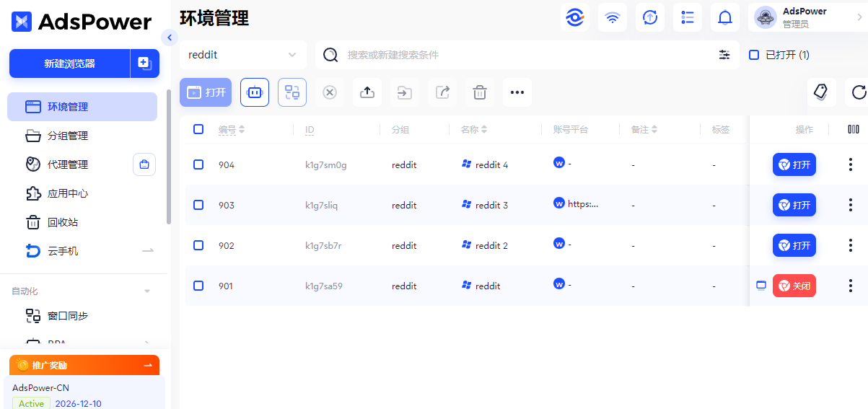Click the search magnifier icon

pos(330,55)
